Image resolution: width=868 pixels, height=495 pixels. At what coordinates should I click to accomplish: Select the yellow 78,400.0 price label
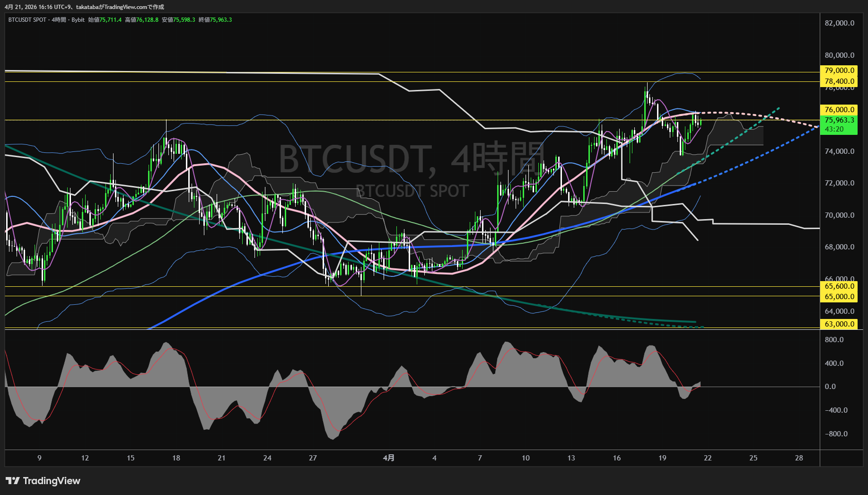(x=839, y=81)
